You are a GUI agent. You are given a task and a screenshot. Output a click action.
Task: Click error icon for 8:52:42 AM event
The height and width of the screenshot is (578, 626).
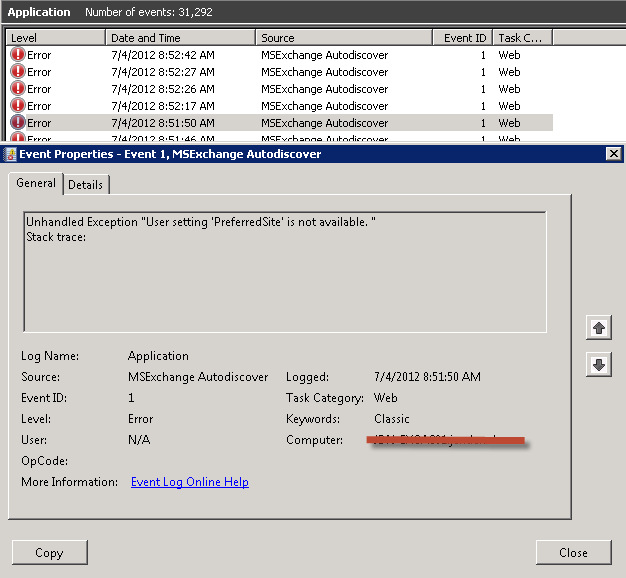pos(18,54)
